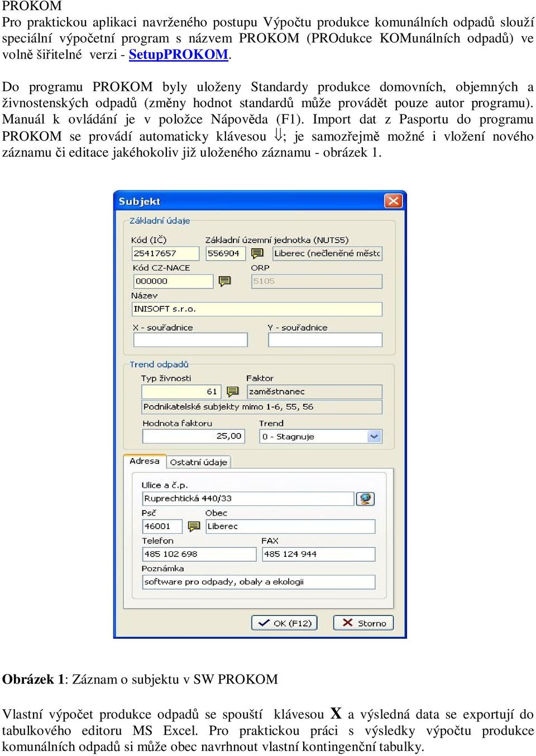Click the ORP field showing 5105

(317, 281)
